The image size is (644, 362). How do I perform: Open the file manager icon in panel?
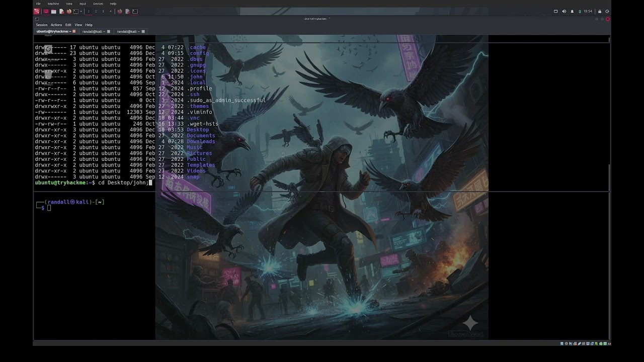pos(54,11)
